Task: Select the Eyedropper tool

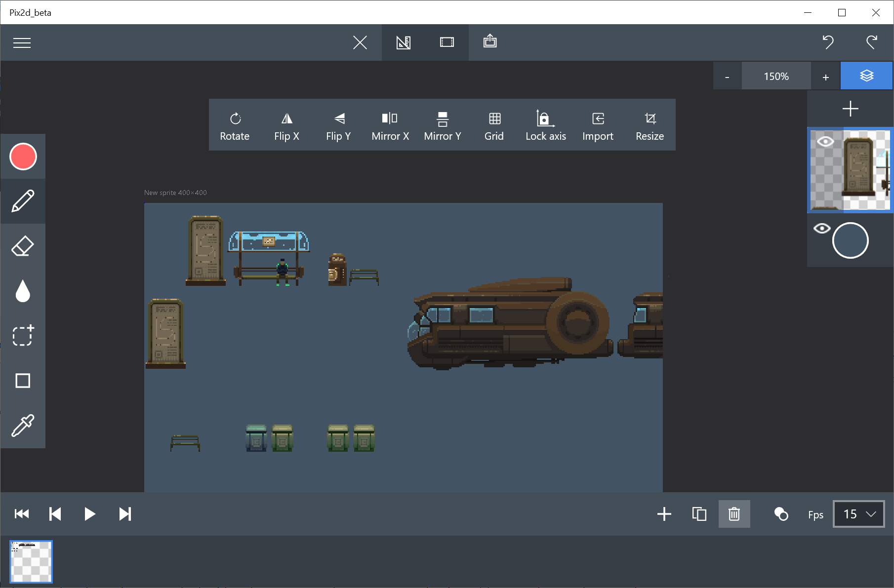Action: [x=23, y=425]
